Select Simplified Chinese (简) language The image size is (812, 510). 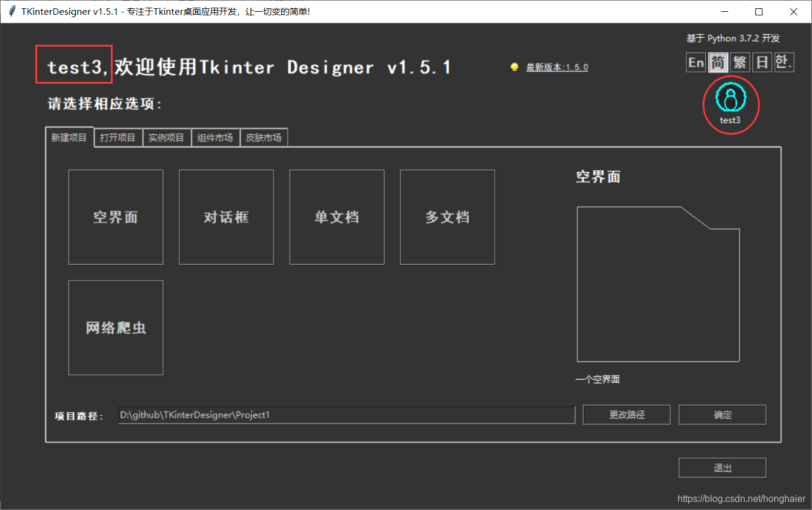click(718, 62)
